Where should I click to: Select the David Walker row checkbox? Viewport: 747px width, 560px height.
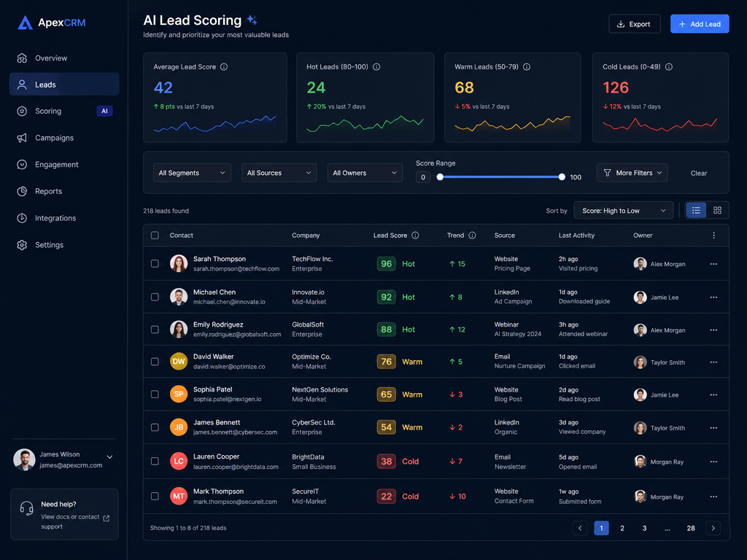coord(155,362)
